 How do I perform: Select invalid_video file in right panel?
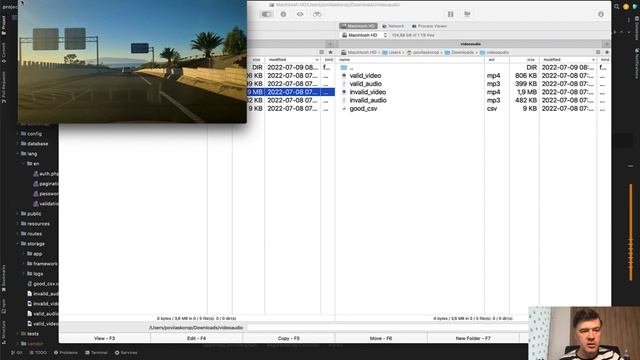[473, 92]
